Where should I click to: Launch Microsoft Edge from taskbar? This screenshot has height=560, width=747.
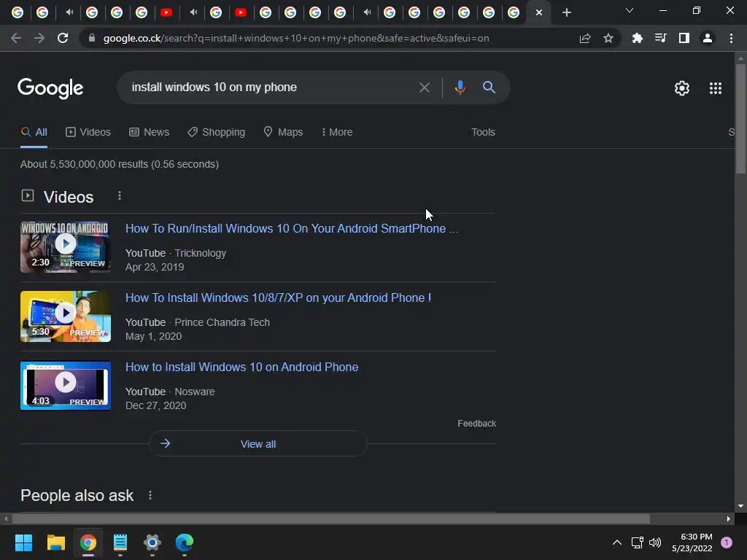[x=185, y=542]
